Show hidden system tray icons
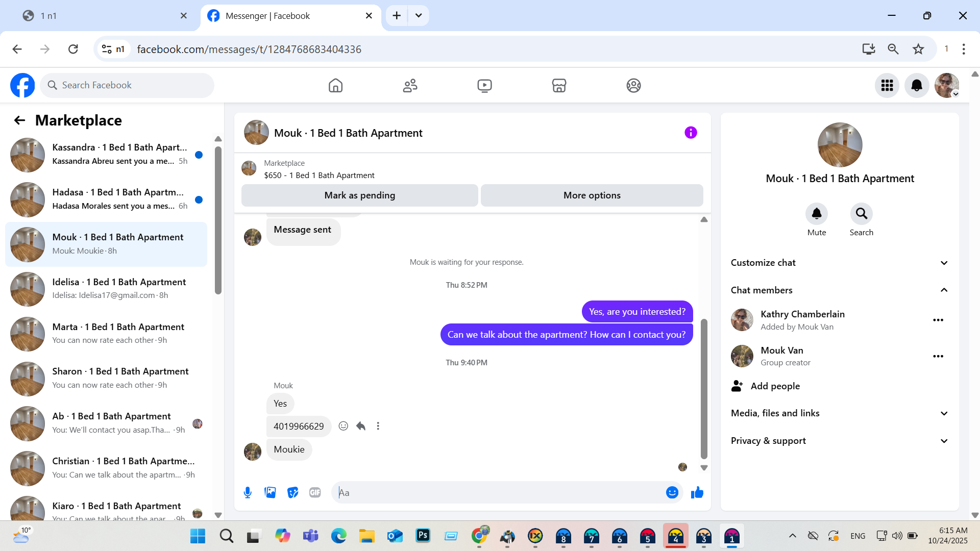 click(x=792, y=536)
